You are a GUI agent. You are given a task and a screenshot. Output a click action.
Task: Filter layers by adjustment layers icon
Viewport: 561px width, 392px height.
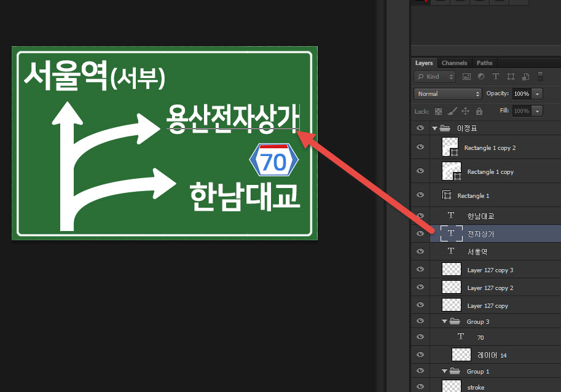tap(481, 77)
